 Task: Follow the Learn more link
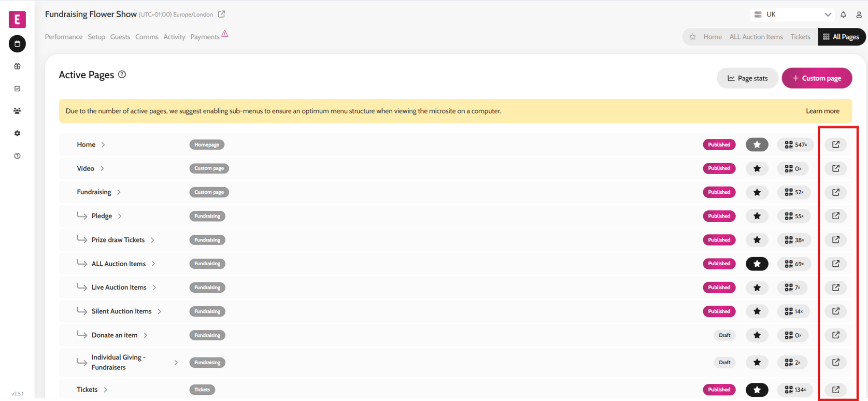[x=822, y=111]
